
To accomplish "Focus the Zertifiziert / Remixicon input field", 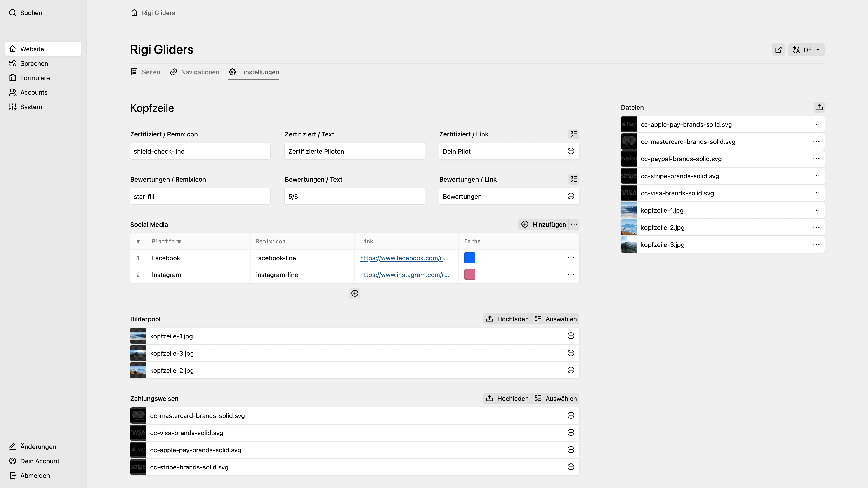I will point(200,151).
